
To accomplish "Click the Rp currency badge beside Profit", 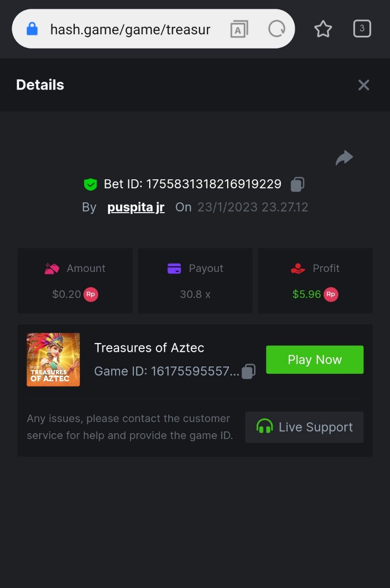I will pos(331,294).
